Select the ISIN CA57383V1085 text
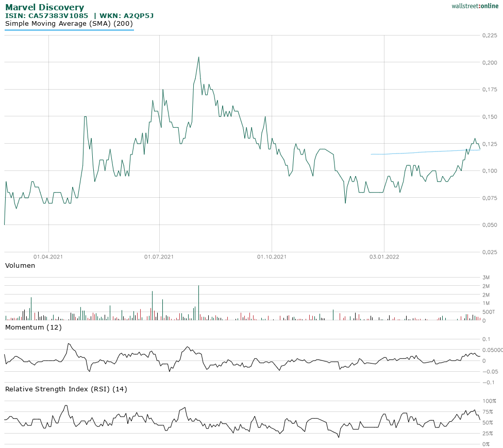The image size is (503, 448). [46, 15]
